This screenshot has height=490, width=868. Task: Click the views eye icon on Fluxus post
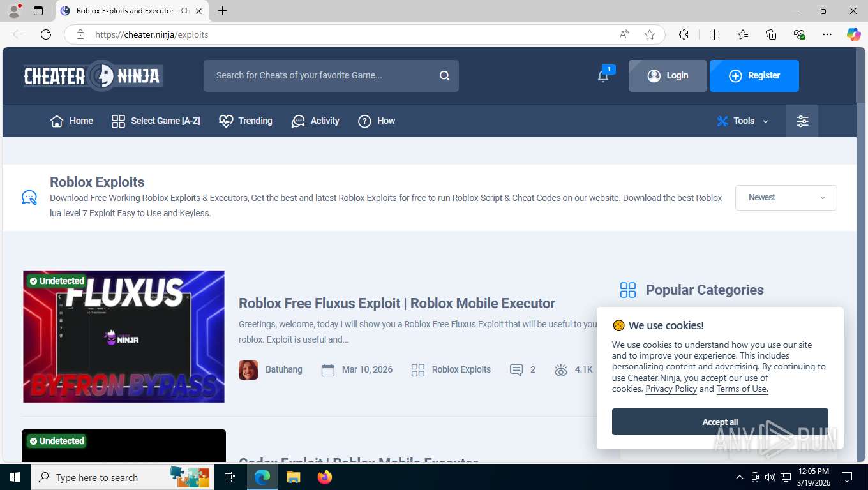point(561,370)
